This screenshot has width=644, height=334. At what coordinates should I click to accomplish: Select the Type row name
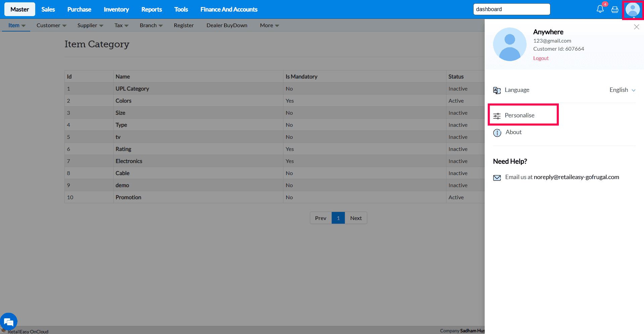(121, 125)
